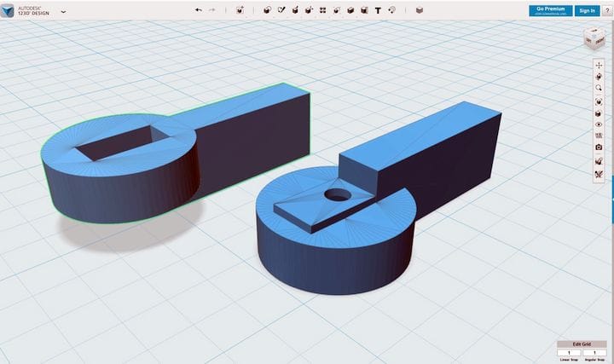Toggle the grid display icon in navigation bar
The image size is (614, 364).
click(x=599, y=136)
